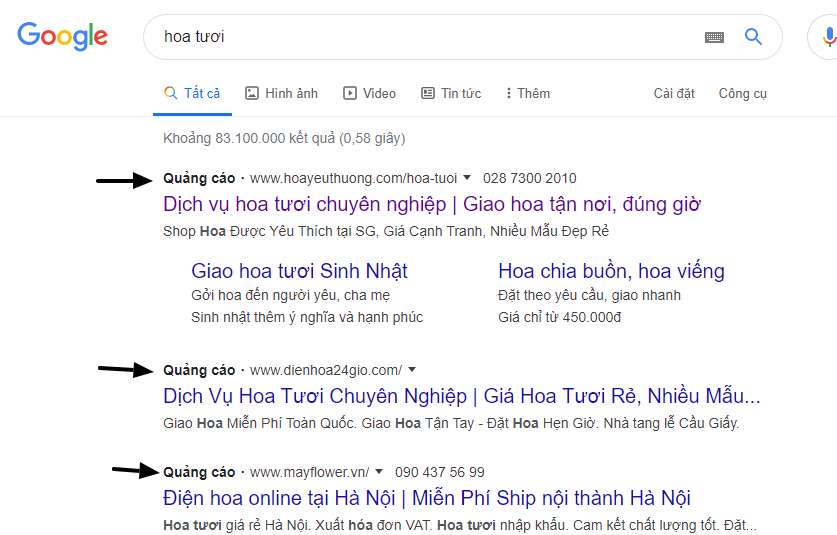This screenshot has width=837, height=535.
Task: Click the blue search magnifier icon
Action: pyautogui.click(x=753, y=37)
